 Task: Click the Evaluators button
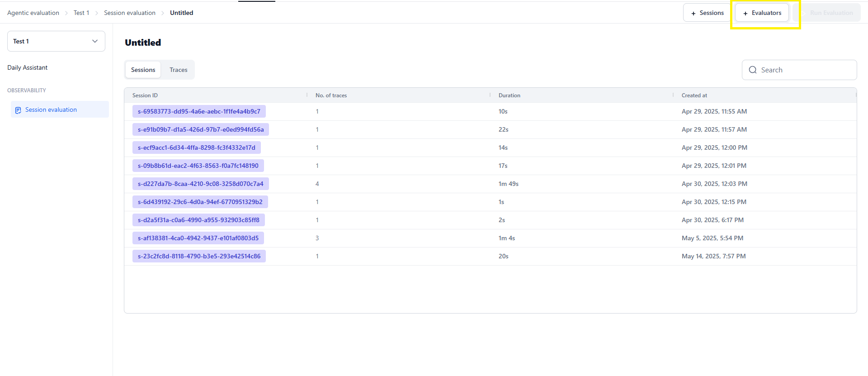762,13
